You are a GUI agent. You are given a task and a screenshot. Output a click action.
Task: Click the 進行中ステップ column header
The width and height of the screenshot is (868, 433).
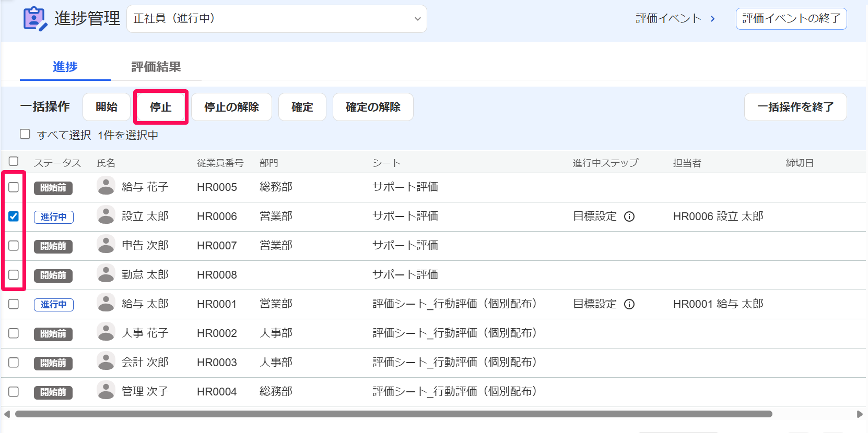(x=605, y=163)
